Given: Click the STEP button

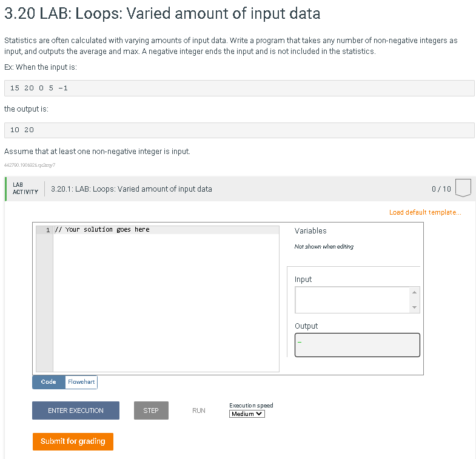Looking at the screenshot, I should tap(151, 410).
